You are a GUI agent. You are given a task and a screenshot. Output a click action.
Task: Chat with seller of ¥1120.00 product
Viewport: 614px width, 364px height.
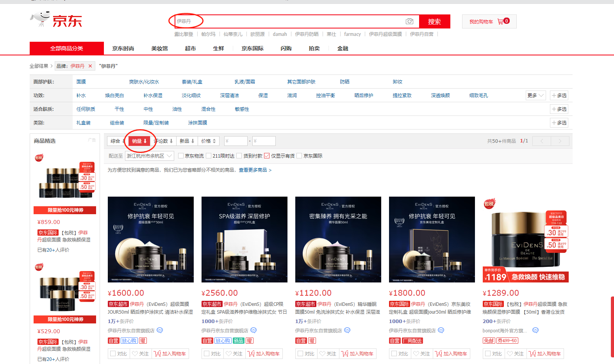pyautogui.click(x=347, y=330)
